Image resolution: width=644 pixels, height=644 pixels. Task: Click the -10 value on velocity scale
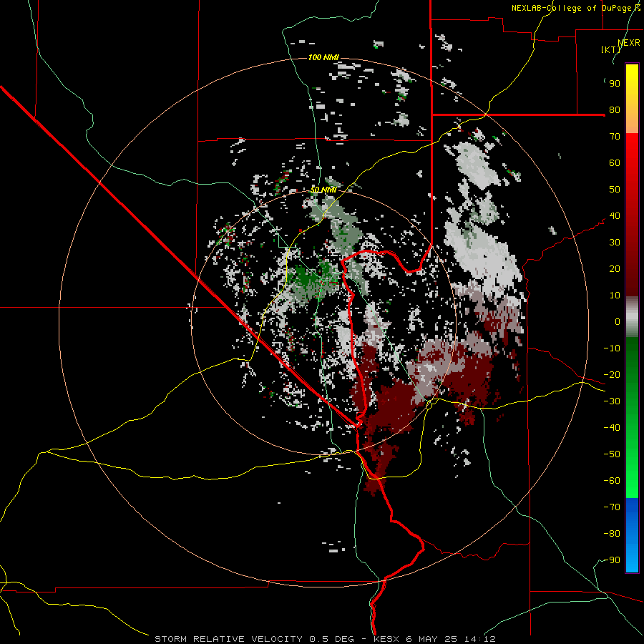pos(612,348)
